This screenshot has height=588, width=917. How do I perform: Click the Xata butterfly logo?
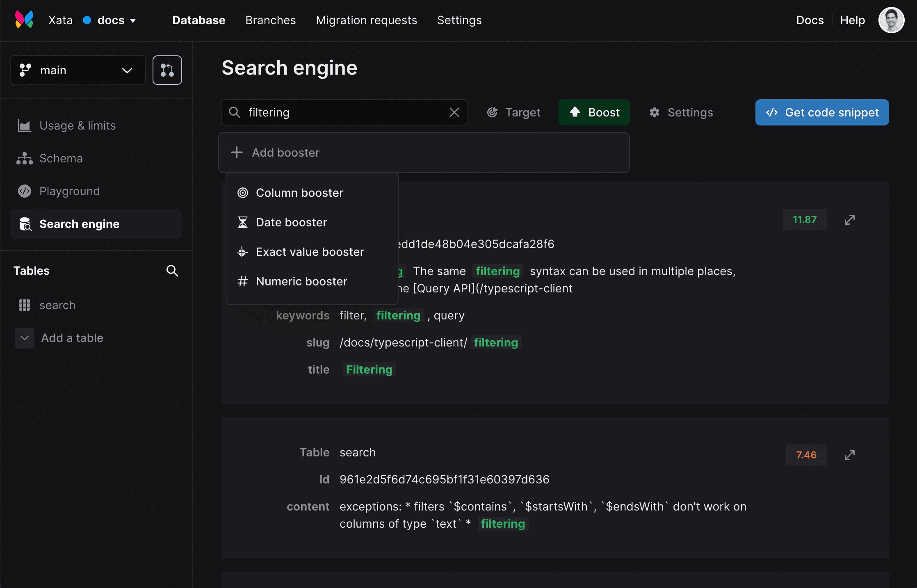point(24,20)
